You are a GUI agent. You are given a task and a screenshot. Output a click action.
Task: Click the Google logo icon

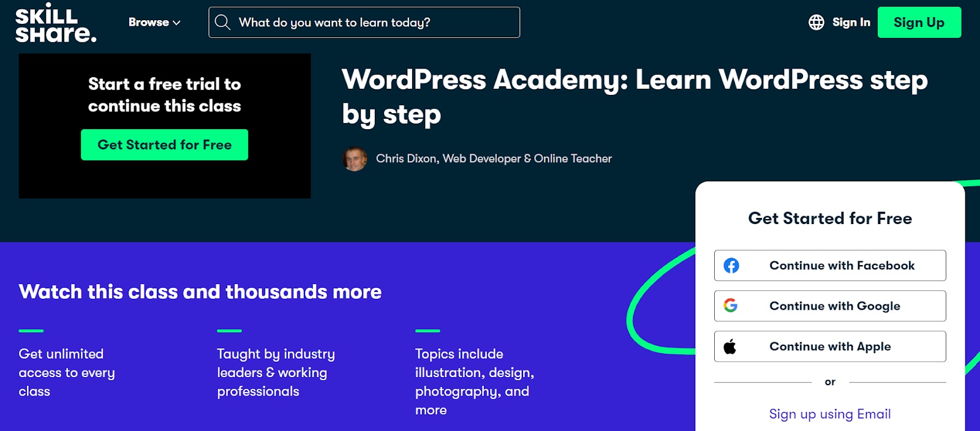[x=731, y=305]
